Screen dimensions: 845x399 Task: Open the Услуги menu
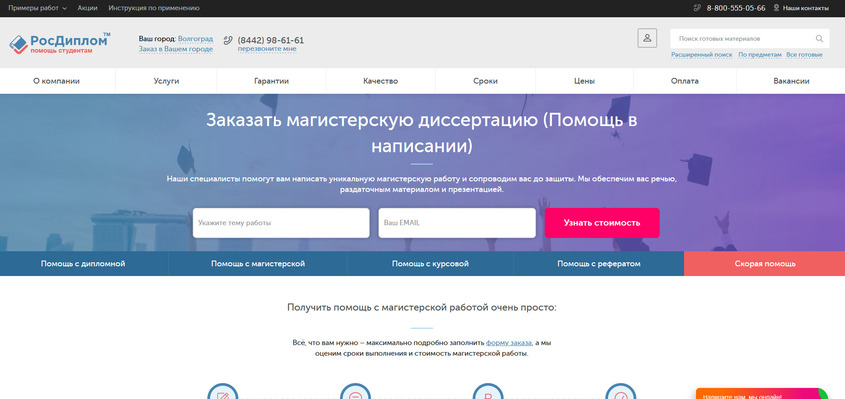pyautogui.click(x=166, y=81)
